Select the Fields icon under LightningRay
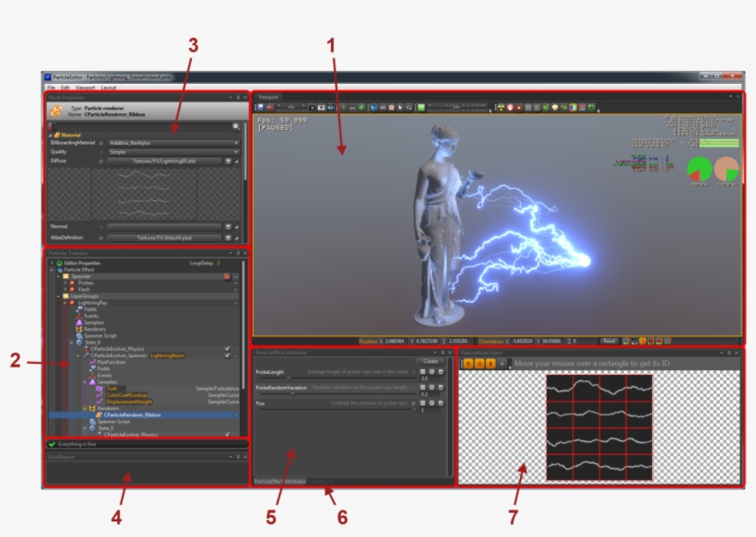 click(80, 310)
